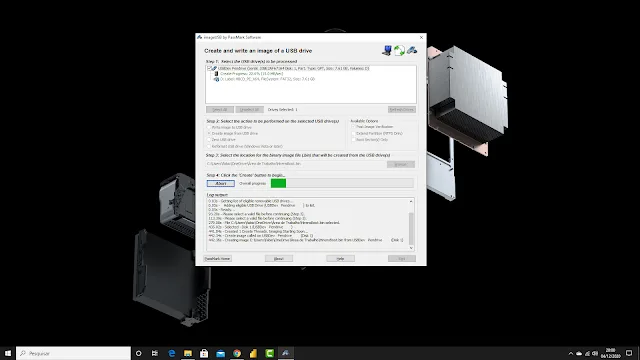
Task: Close the ImageUSB window
Action: tap(421, 37)
